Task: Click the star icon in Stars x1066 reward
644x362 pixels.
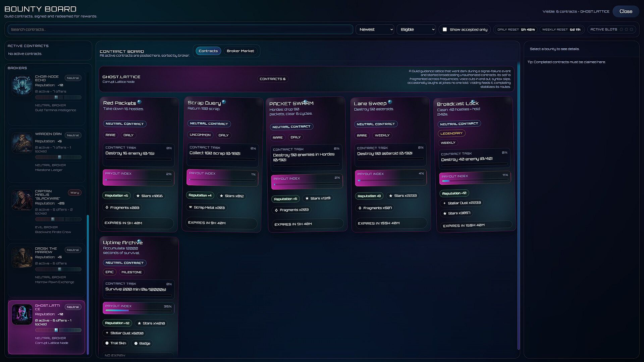Action: tap(138, 196)
